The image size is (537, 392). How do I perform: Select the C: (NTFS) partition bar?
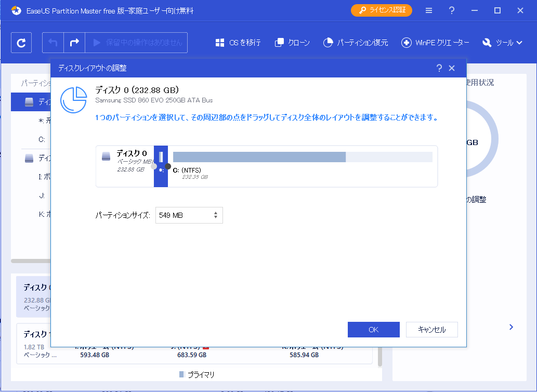(x=303, y=157)
